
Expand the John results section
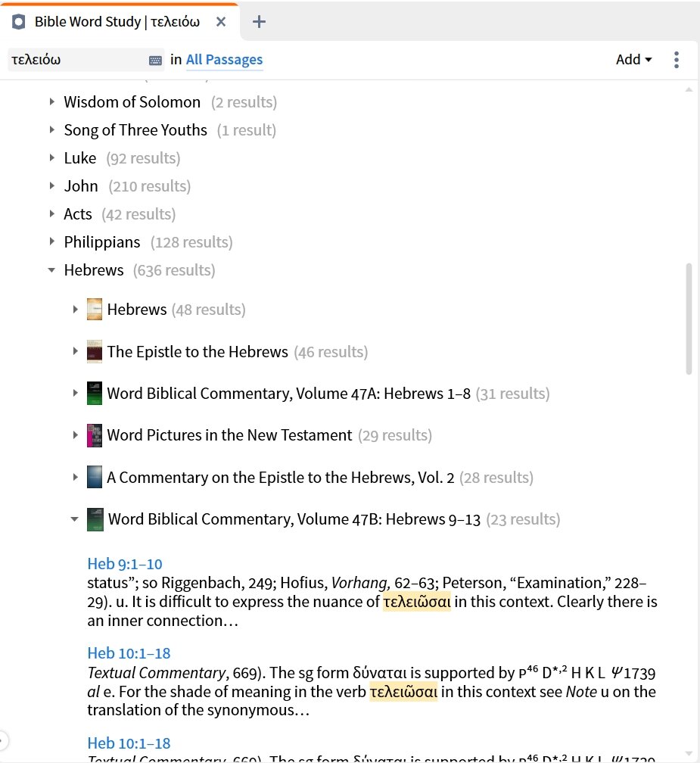click(x=52, y=186)
